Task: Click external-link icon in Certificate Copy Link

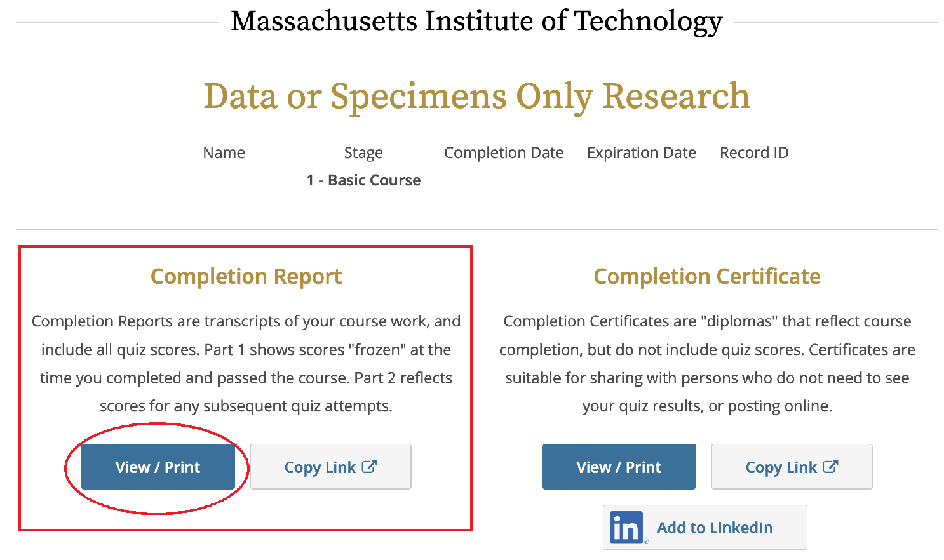Action: (831, 467)
